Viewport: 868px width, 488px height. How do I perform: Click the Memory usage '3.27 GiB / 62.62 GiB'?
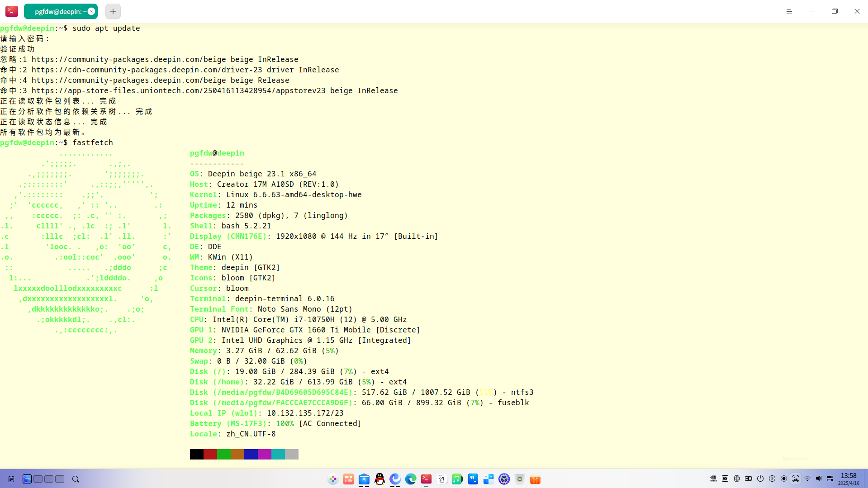(271, 351)
